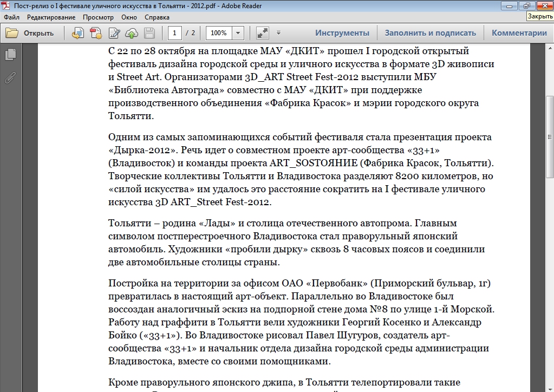Screen dimensions: 554x392
Task: Show attachments paperclip icon
Action: [x=10, y=77]
